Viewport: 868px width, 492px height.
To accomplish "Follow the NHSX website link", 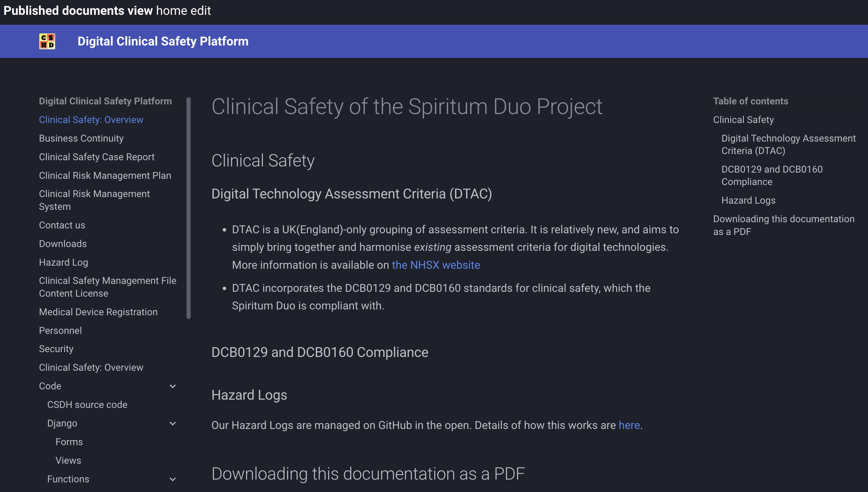I will [436, 265].
